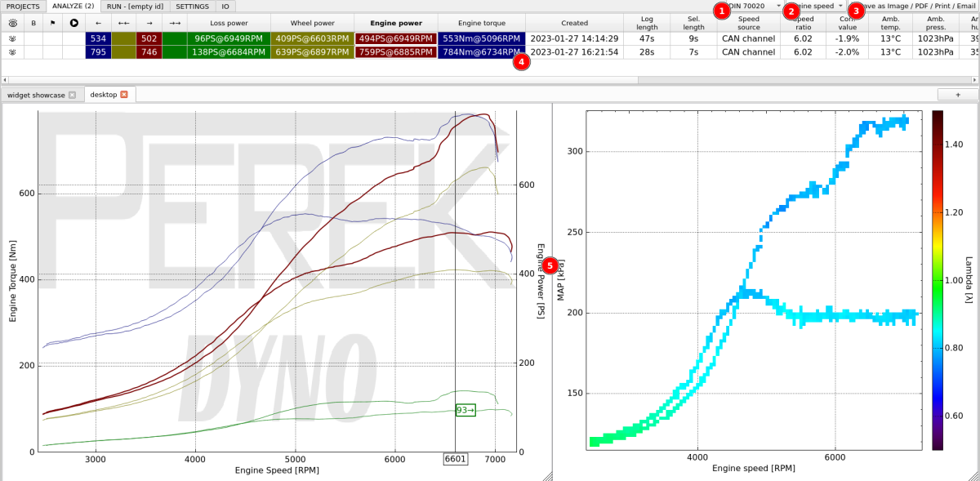Click the flag icon column header
The image size is (980, 481).
[x=53, y=23]
